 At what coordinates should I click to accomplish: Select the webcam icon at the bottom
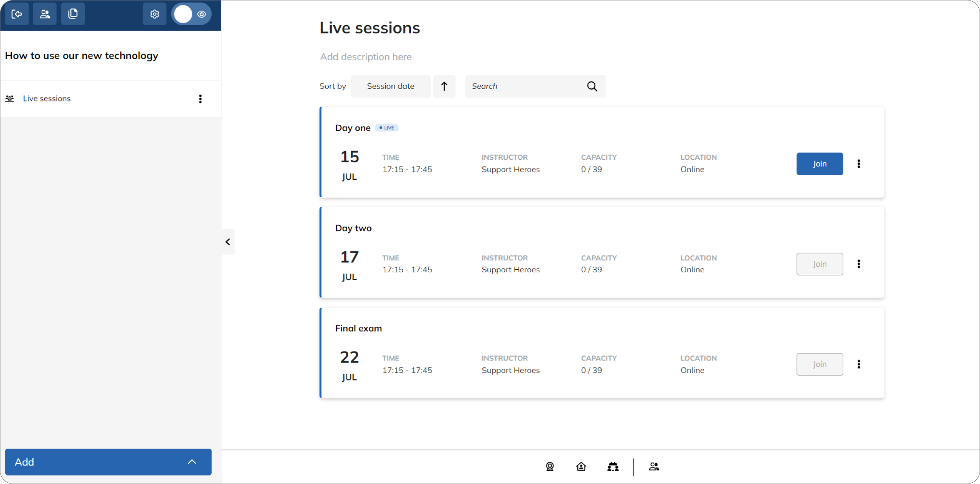click(550, 467)
